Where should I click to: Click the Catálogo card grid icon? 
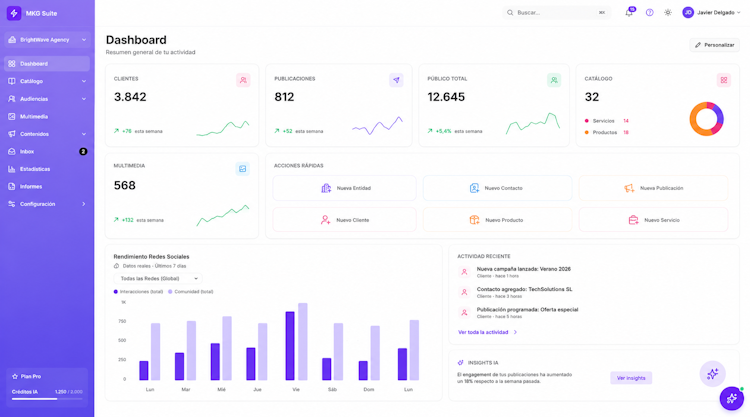click(x=723, y=80)
